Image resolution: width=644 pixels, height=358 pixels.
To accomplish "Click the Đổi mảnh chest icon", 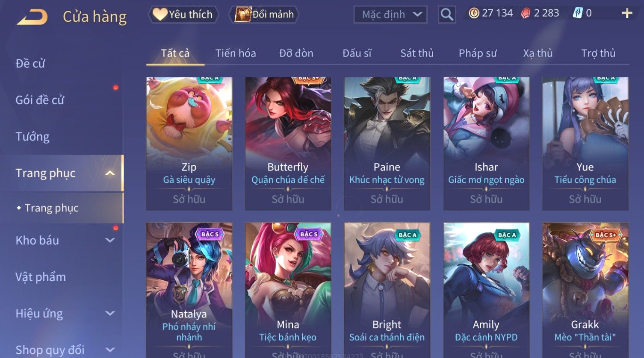I will click(x=242, y=14).
